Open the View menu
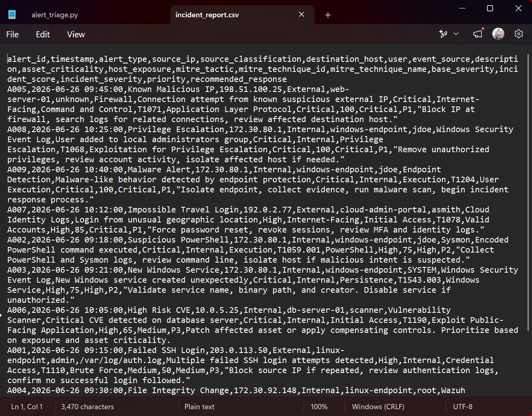 tap(76, 35)
